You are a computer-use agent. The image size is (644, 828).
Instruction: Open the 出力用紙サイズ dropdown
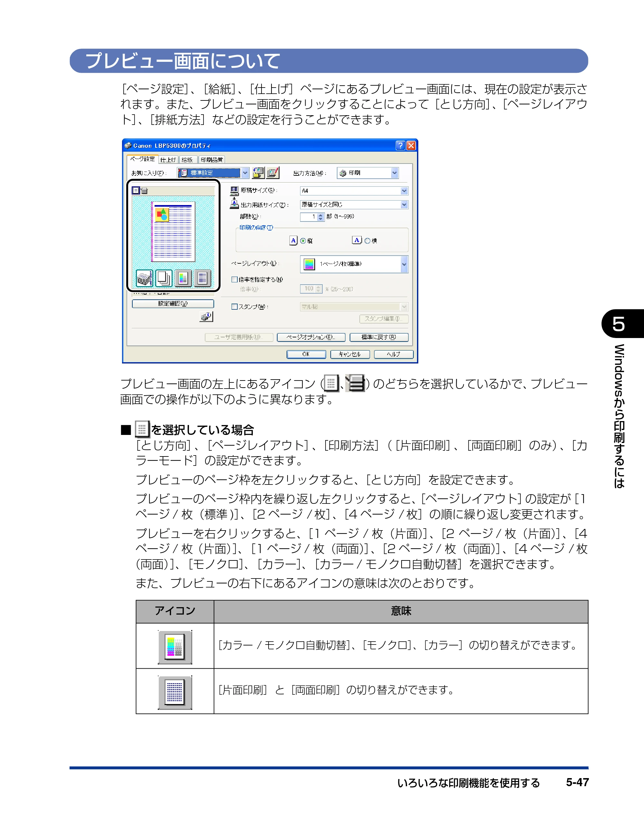click(354, 205)
